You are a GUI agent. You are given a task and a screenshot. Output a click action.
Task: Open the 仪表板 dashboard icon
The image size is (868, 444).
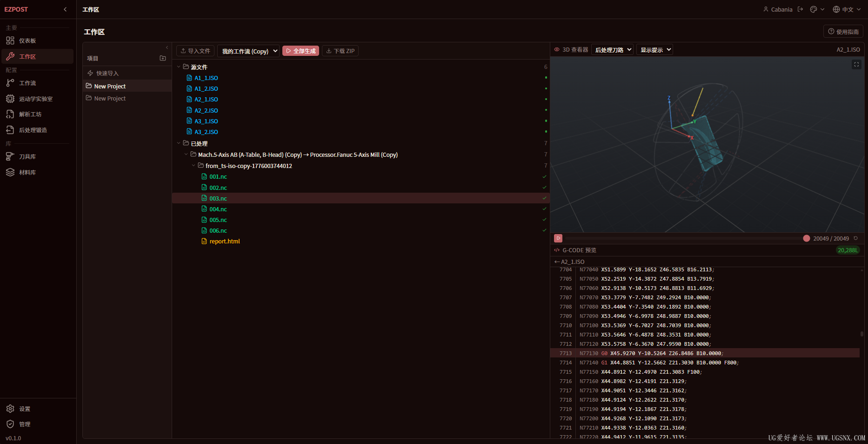[10, 40]
